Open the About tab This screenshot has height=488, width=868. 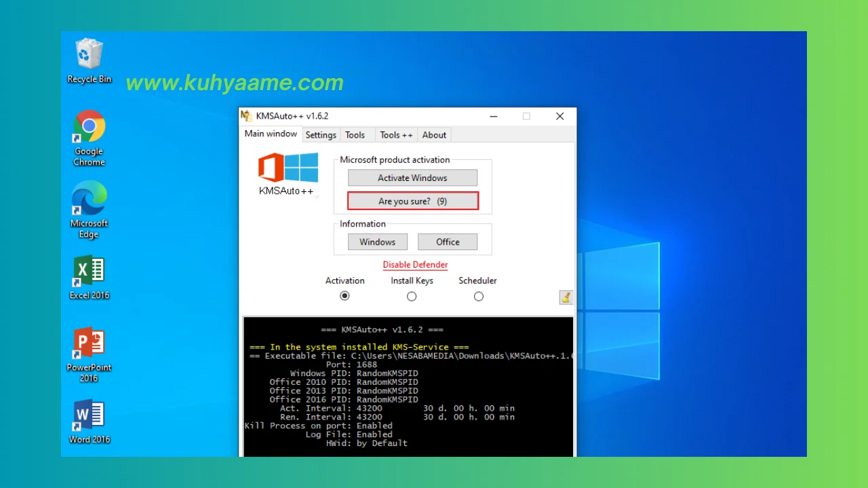[x=434, y=135]
